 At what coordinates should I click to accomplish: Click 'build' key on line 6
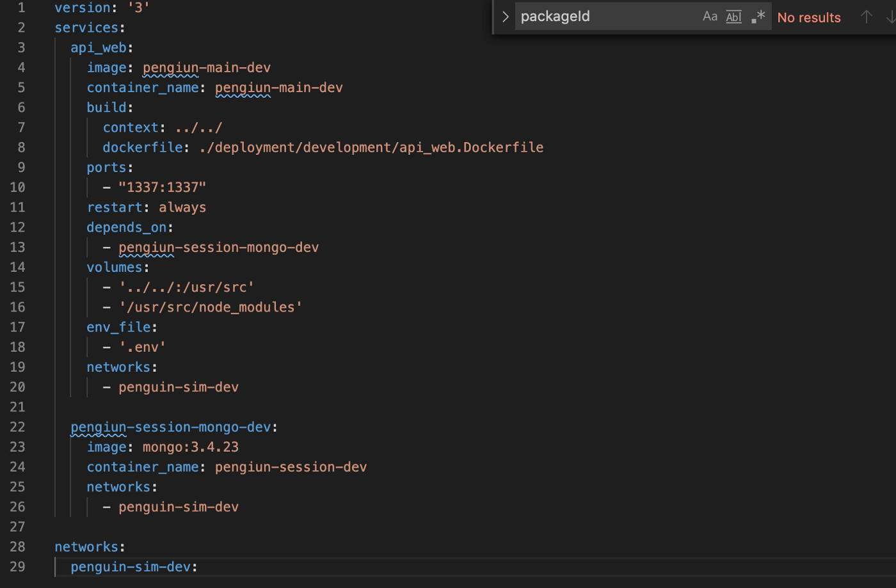point(107,107)
